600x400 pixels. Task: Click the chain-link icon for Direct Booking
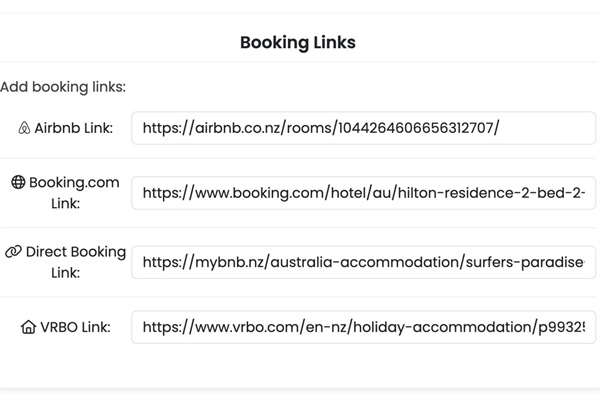[13, 252]
